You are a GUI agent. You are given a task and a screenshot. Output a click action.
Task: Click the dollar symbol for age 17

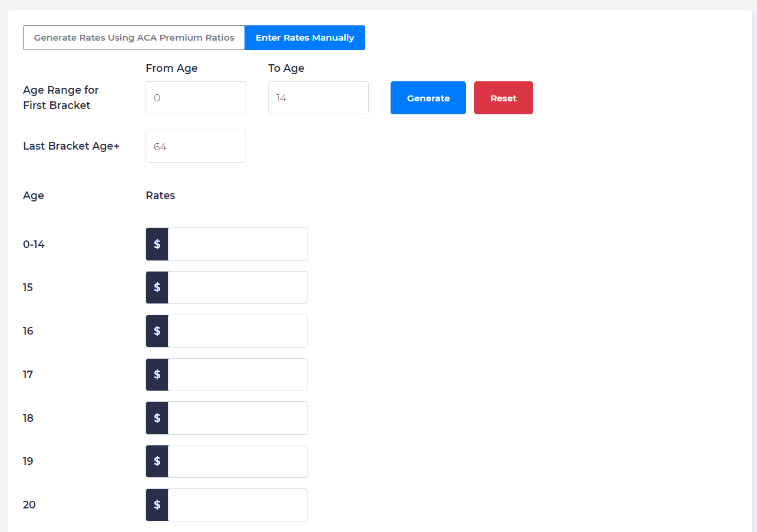coord(157,375)
